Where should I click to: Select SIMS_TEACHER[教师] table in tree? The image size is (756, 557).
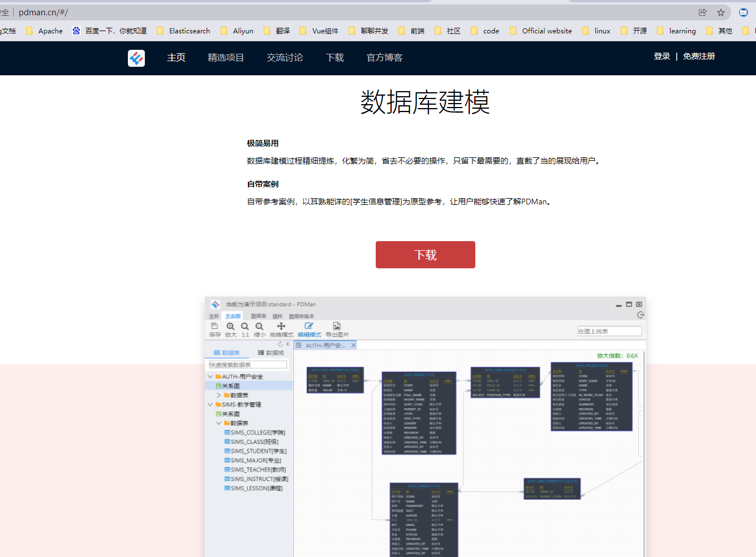click(x=255, y=470)
